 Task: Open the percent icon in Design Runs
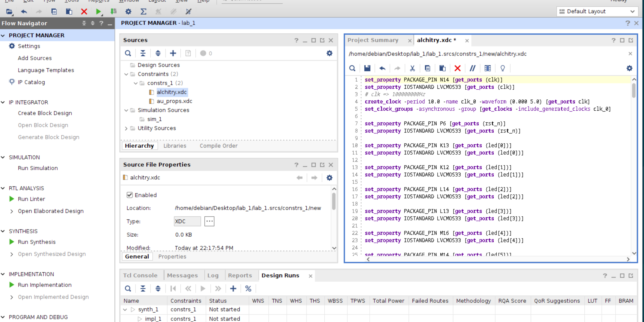tap(248, 288)
